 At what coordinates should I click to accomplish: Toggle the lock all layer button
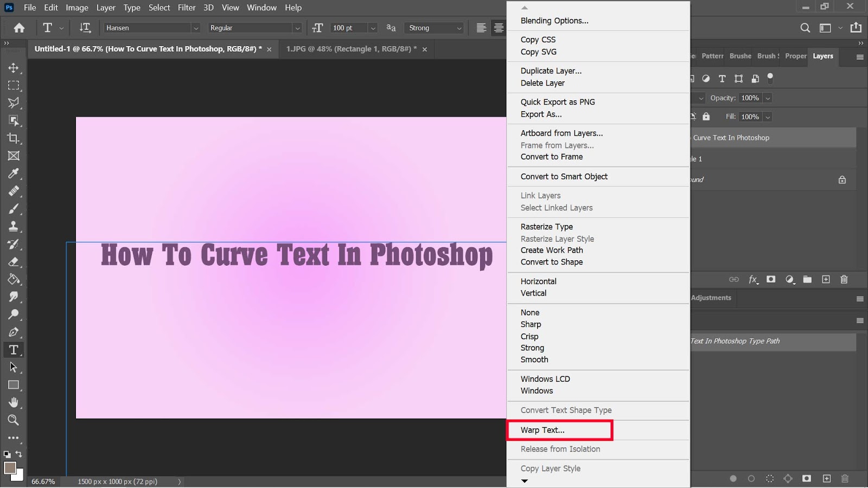tap(706, 117)
